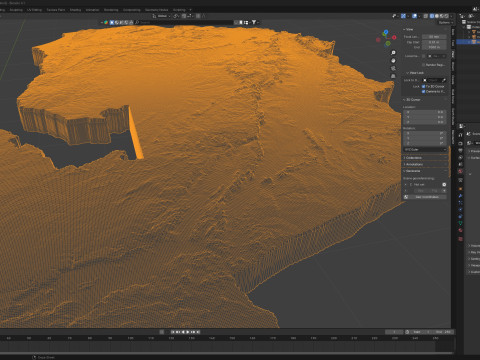Open Scene properties tab icon
Screen dimensions: 480x360
460,164
